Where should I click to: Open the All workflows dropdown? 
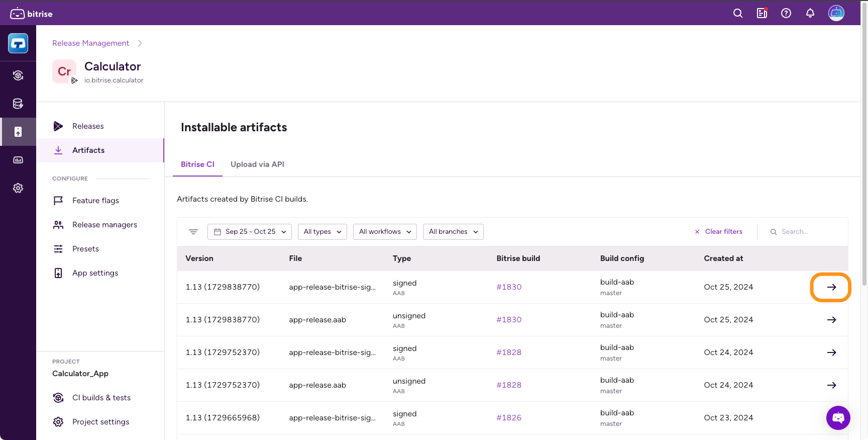[x=385, y=232]
